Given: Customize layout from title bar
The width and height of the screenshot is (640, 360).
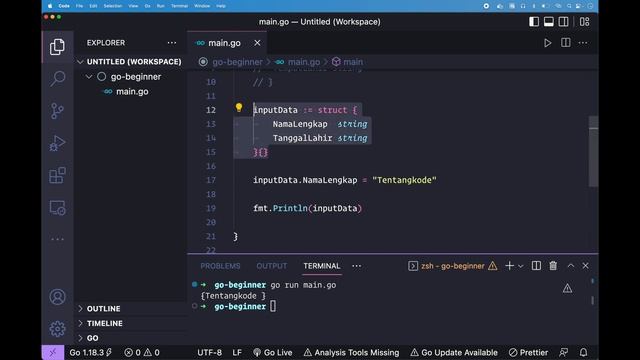Looking at the screenshot, I should pos(584,22).
